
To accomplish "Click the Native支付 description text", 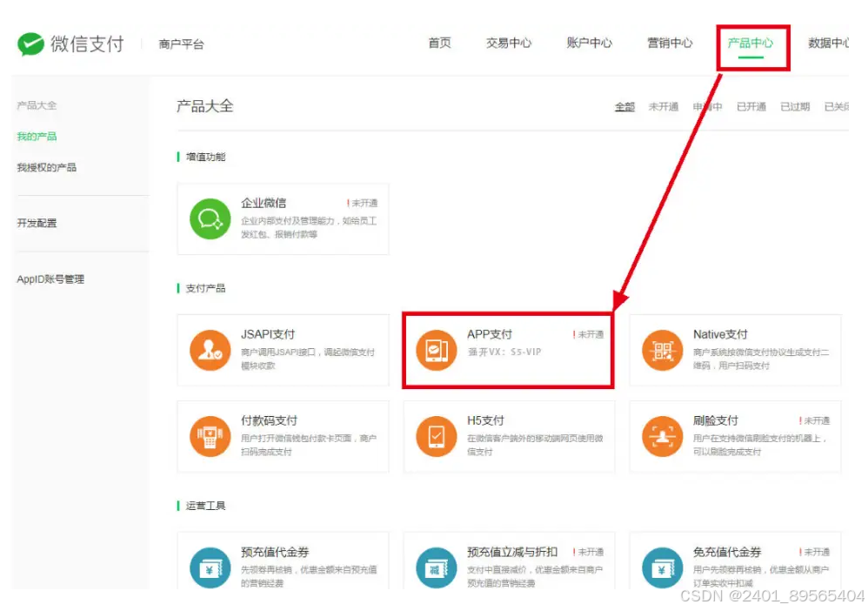I will pyautogui.click(x=761, y=359).
